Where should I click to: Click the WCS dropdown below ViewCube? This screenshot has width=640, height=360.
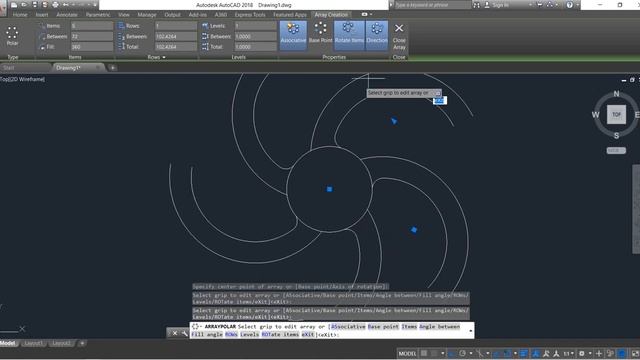coord(616,151)
